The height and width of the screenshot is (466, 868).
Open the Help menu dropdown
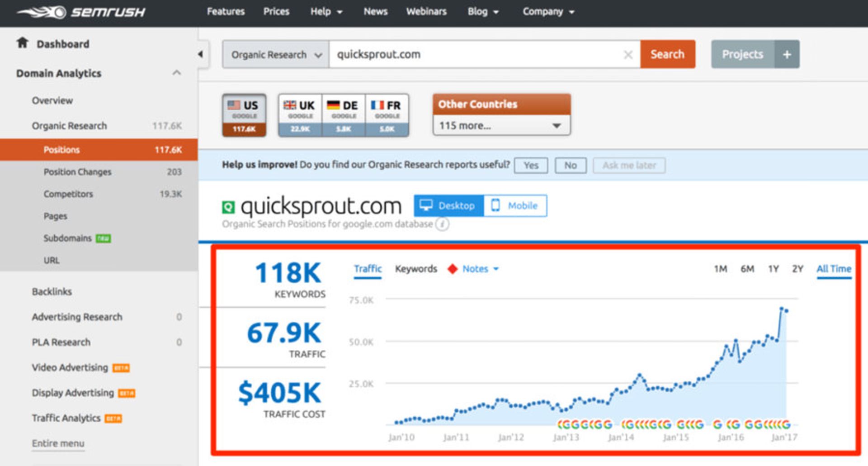click(326, 12)
